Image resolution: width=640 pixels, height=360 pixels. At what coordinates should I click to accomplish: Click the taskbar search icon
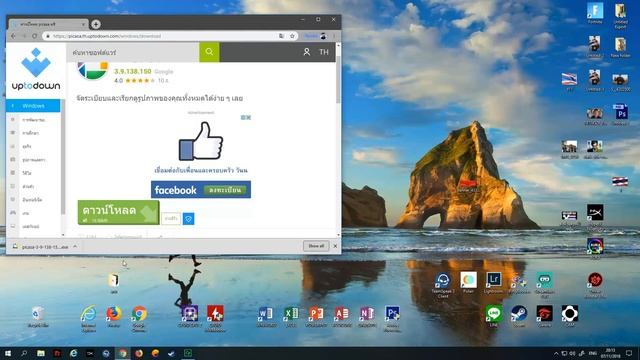(24, 353)
